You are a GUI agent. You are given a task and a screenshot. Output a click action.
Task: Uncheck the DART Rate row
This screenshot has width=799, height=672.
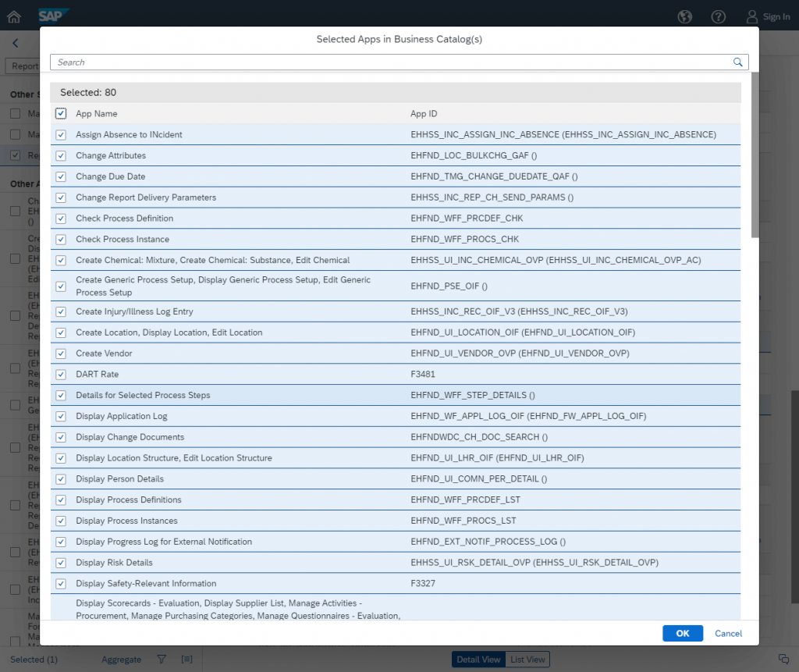[61, 374]
